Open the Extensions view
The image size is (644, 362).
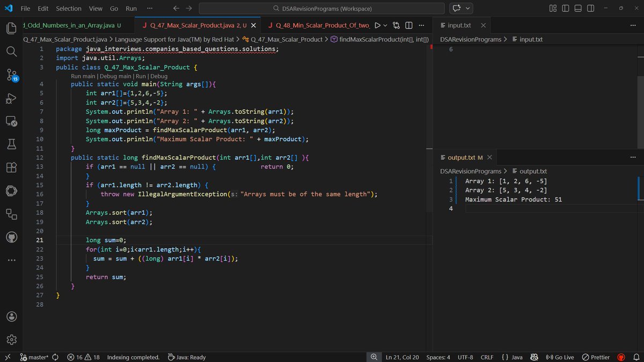(12, 167)
